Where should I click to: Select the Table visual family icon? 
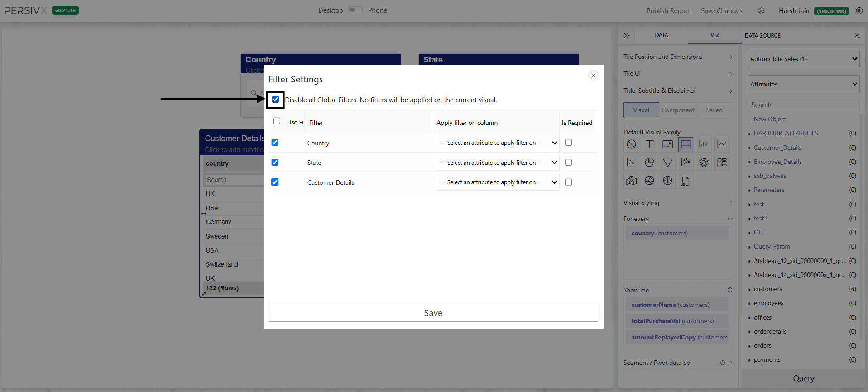coord(686,144)
